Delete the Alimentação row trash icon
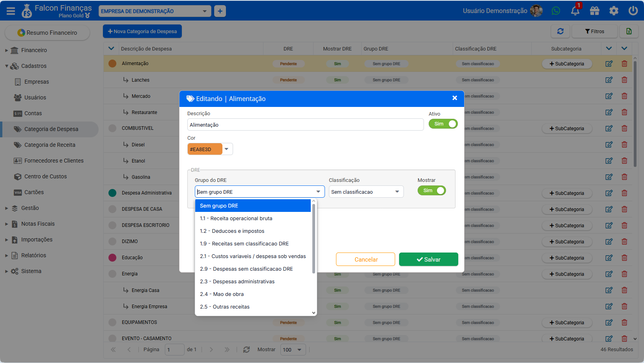Image resolution: width=644 pixels, height=363 pixels. (x=624, y=64)
